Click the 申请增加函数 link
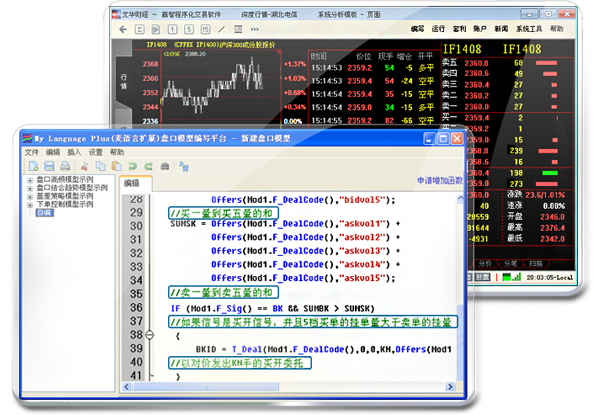This screenshot has height=415, width=593. [x=440, y=180]
